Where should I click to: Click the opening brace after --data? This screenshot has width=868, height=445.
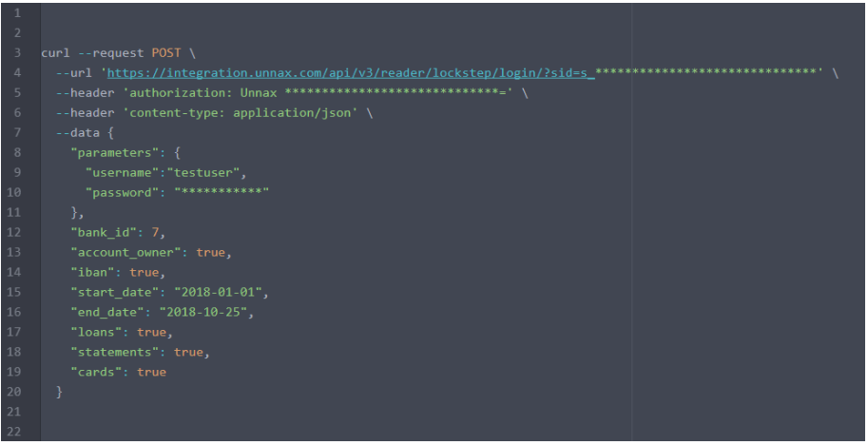click(x=110, y=133)
